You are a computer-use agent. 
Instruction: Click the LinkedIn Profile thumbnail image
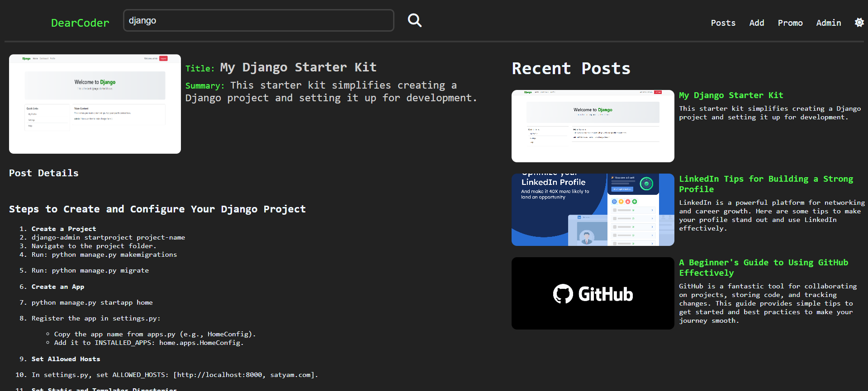pyautogui.click(x=593, y=210)
